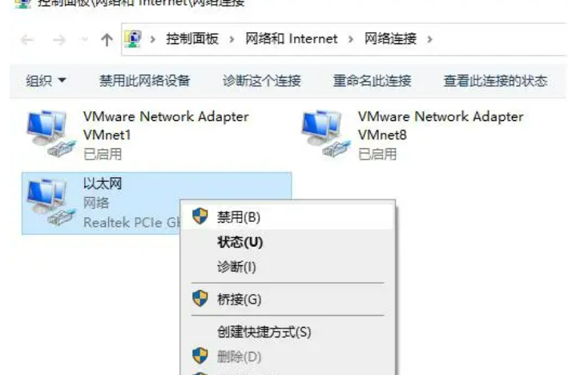The height and width of the screenshot is (375, 588).
Task: Click the shield icon beside 桥接(G)
Action: point(200,299)
